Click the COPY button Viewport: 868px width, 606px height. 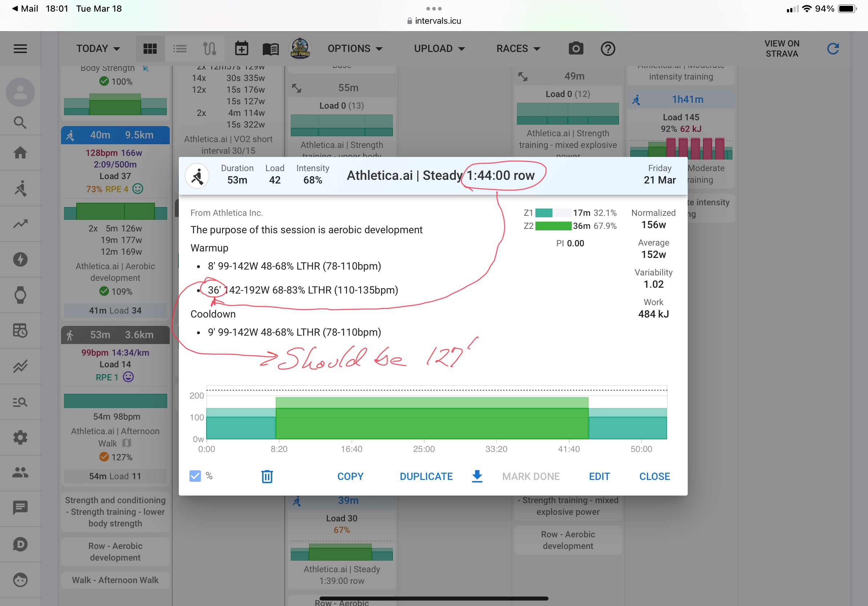click(350, 476)
